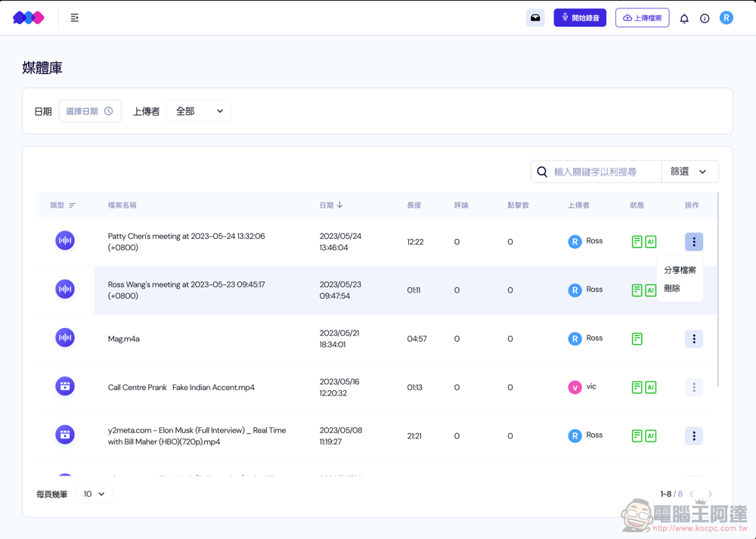
Task: Click audio type icon of Patty Chen's meeting
Action: coord(65,240)
